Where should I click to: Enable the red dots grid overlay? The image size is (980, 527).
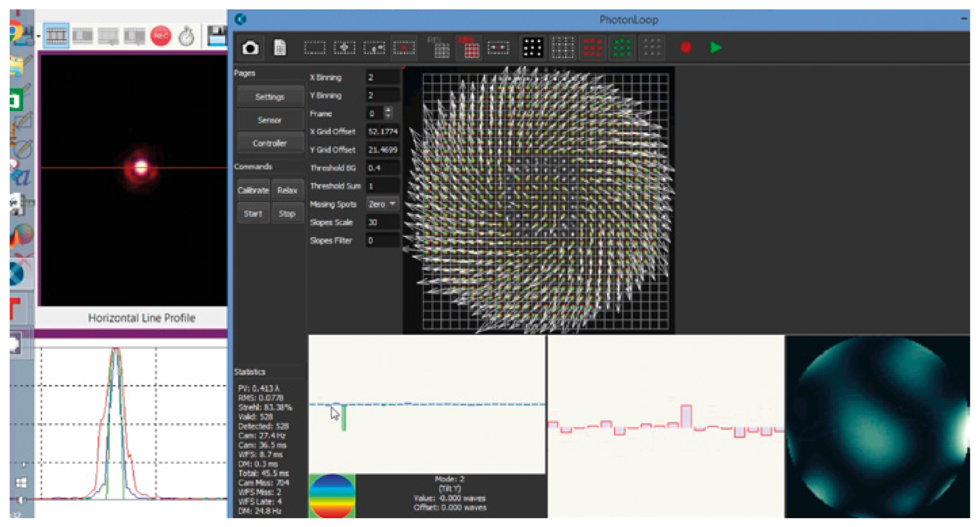point(592,48)
